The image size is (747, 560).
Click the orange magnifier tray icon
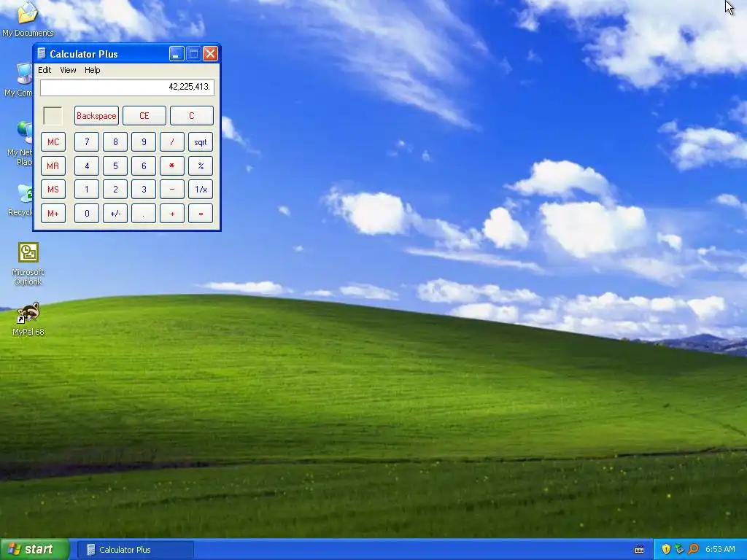pyautogui.click(x=693, y=549)
